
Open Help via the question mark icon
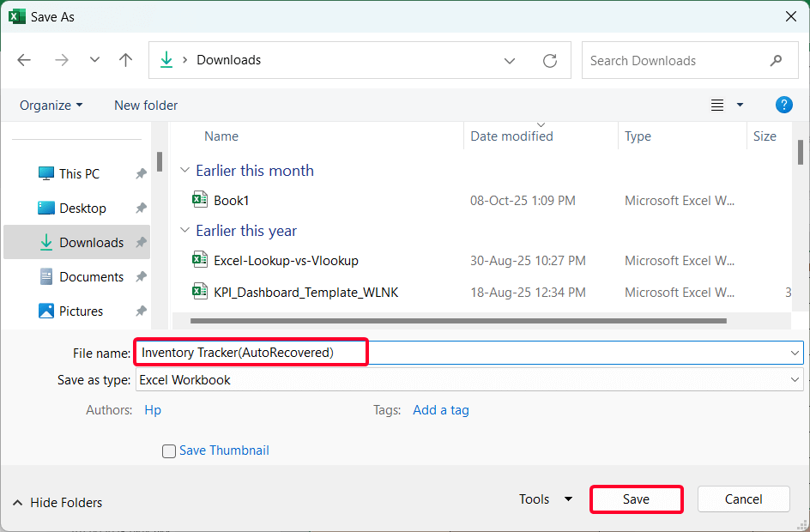pyautogui.click(x=783, y=105)
